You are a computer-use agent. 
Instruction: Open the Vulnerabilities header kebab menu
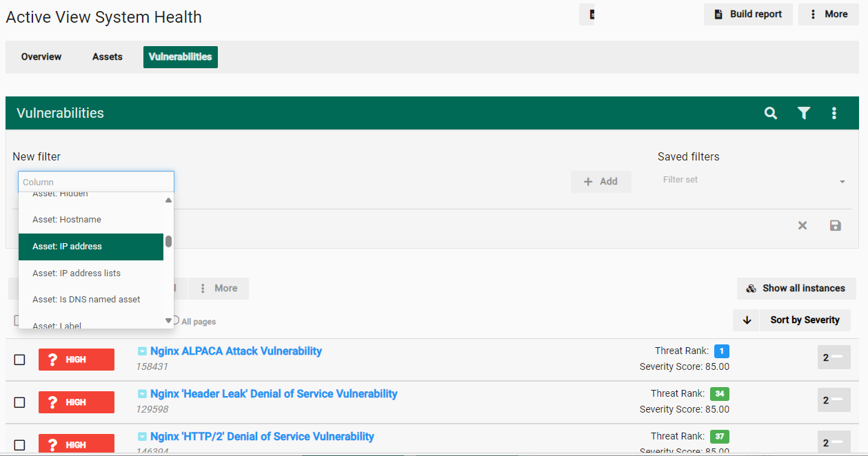click(834, 113)
